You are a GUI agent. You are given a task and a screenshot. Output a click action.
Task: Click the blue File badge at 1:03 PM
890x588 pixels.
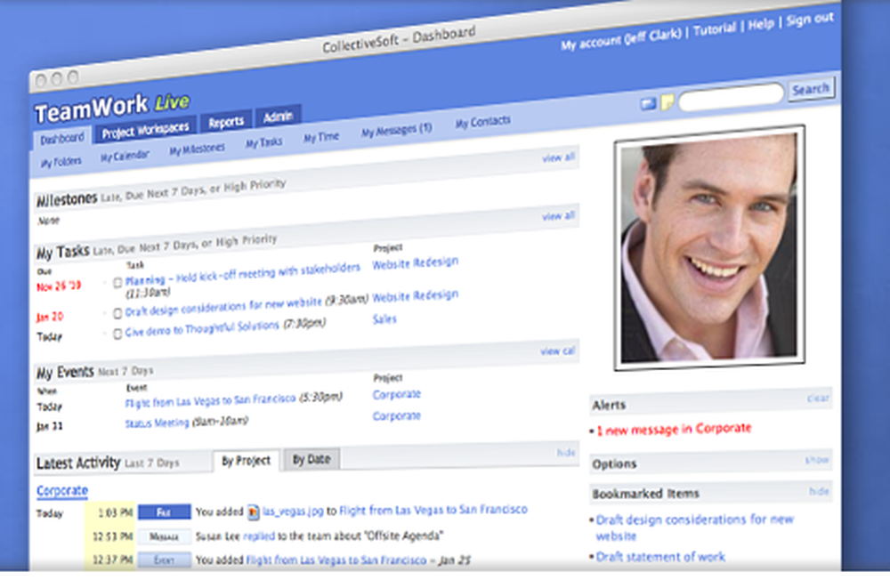pos(164,512)
